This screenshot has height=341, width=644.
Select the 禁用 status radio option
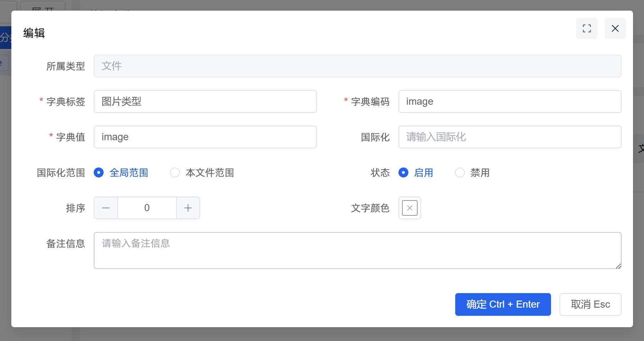click(460, 172)
